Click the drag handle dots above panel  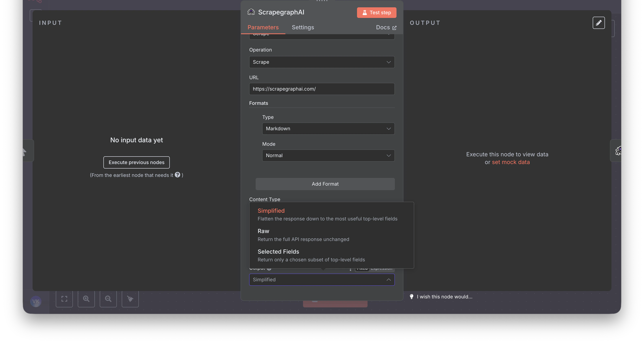click(x=322, y=1)
